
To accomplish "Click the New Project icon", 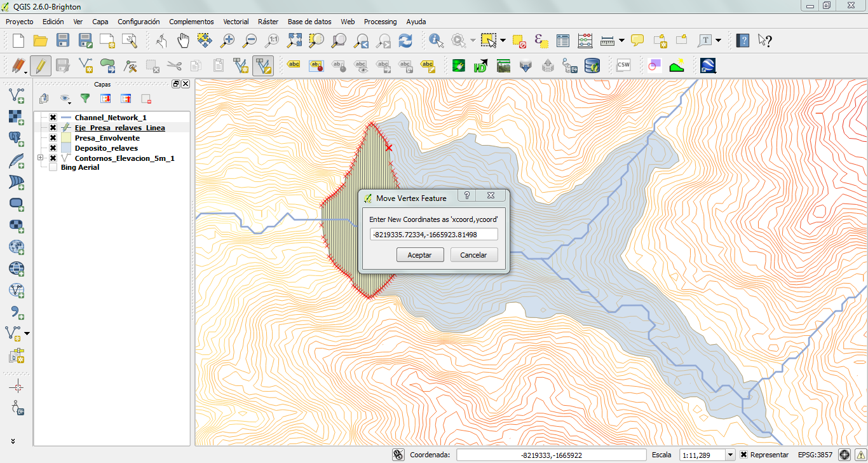I will point(18,41).
